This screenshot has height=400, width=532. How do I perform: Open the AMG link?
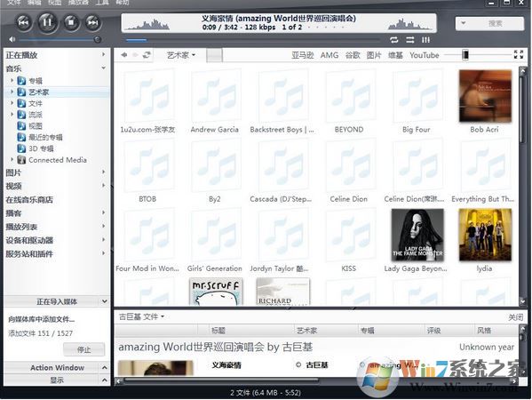tap(330, 55)
